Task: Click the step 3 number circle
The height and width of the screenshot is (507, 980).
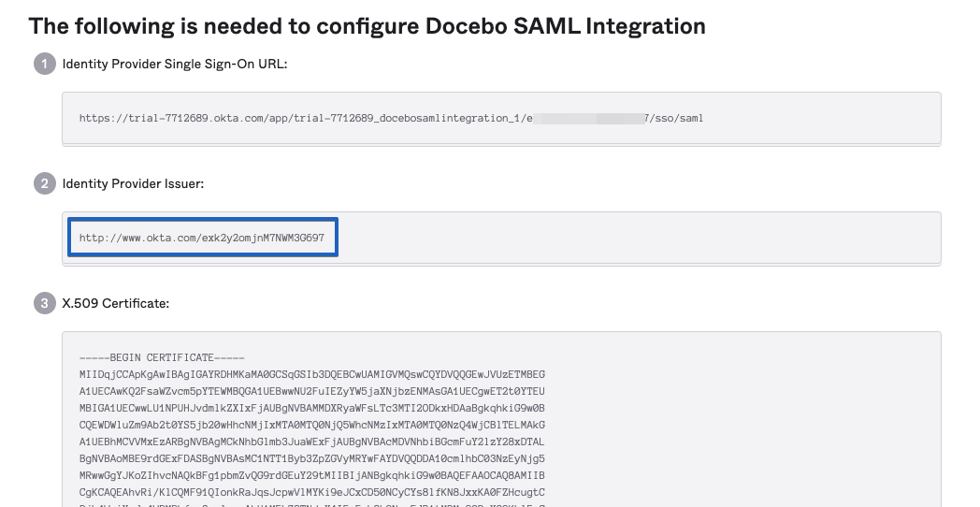Action: coord(44,303)
